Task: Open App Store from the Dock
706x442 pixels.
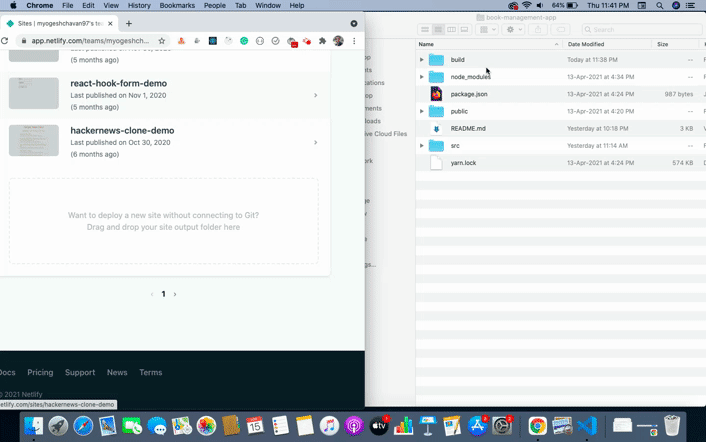Action: click(x=477, y=425)
